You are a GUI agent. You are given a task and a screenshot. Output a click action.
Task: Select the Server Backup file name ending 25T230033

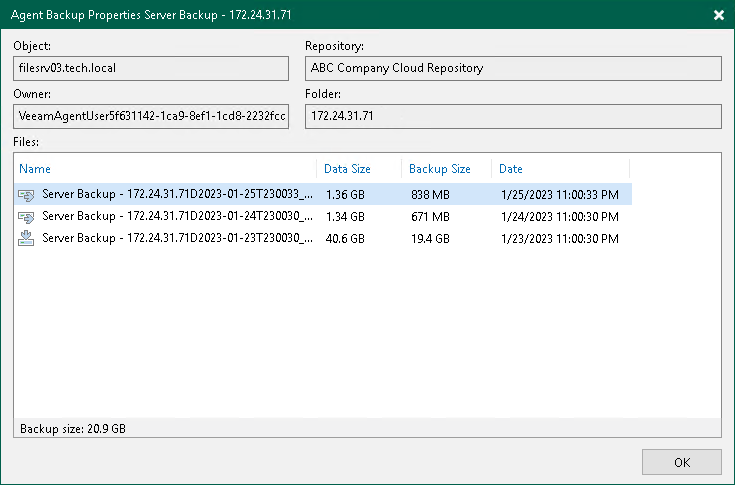[178, 194]
